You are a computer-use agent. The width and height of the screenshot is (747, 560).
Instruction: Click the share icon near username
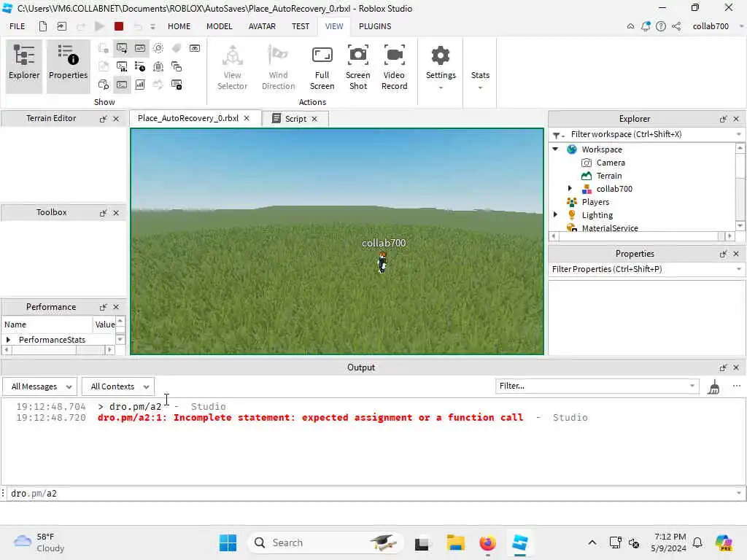[676, 26]
